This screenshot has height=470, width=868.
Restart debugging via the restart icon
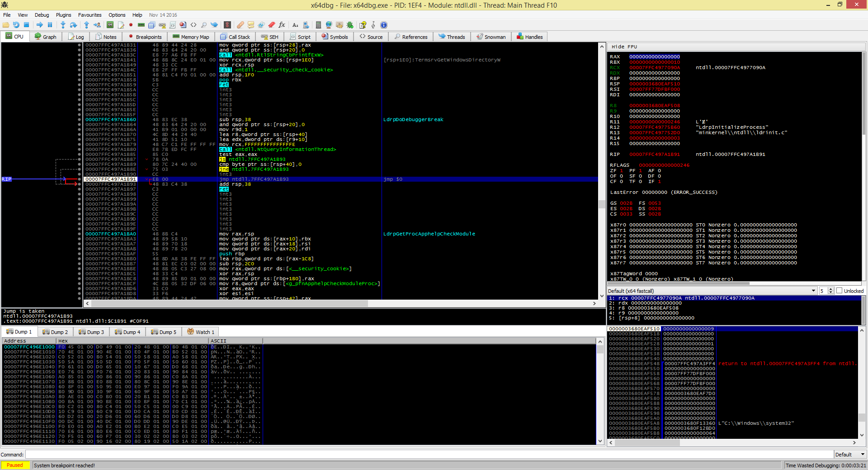click(16, 25)
